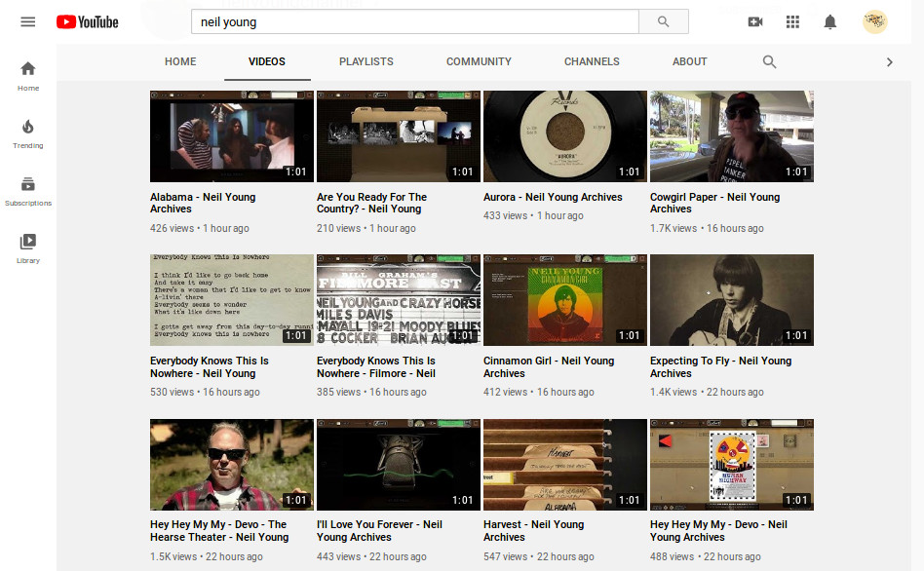This screenshot has height=571, width=924.
Task: Open the Alabama video thumbnail
Action: tap(232, 136)
